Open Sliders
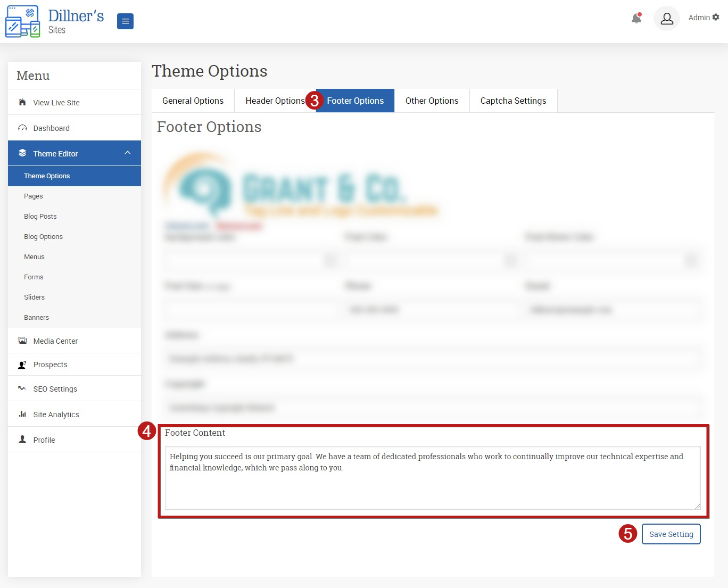The height and width of the screenshot is (588, 728). [75, 297]
